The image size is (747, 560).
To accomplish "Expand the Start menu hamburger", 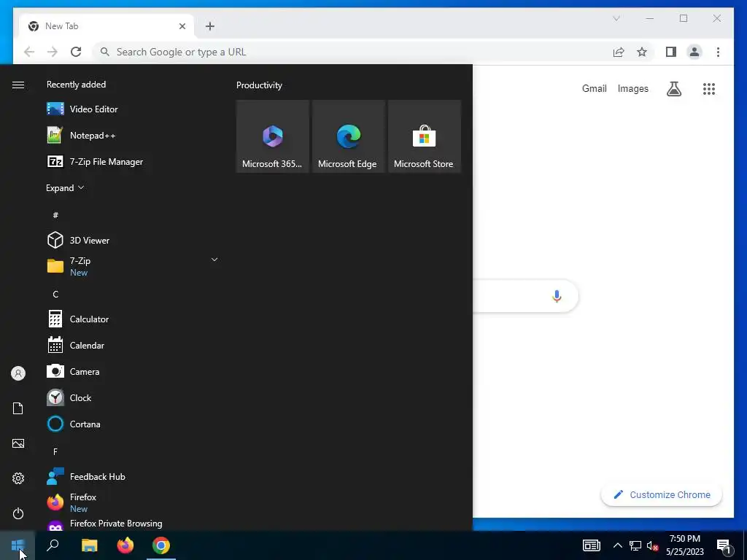I will 18,85.
